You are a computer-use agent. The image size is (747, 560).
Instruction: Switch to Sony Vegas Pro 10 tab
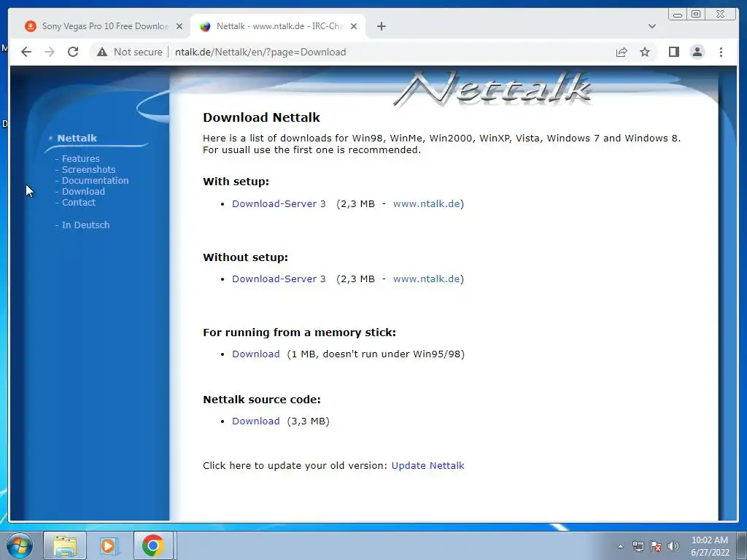point(98,26)
